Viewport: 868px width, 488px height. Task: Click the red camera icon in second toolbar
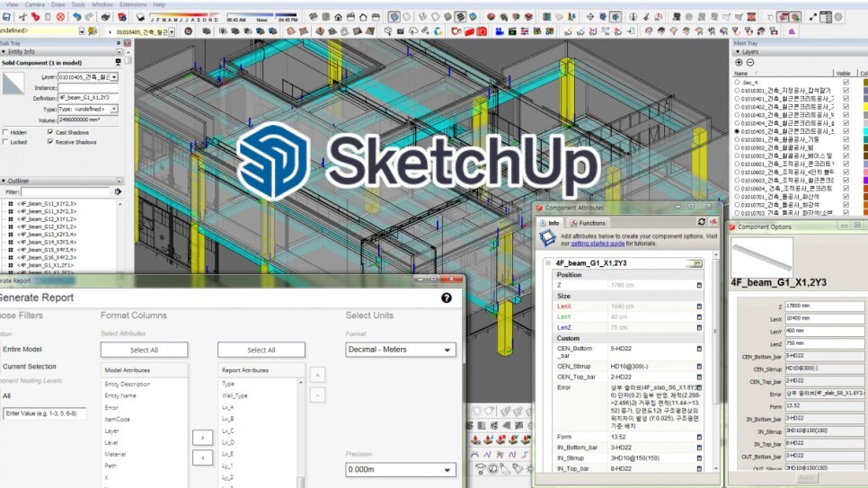tap(482, 31)
